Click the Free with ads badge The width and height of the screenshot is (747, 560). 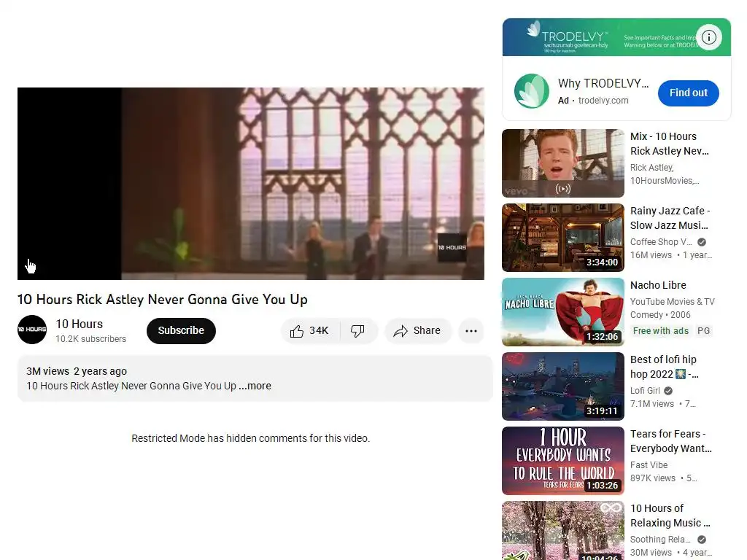tap(661, 331)
